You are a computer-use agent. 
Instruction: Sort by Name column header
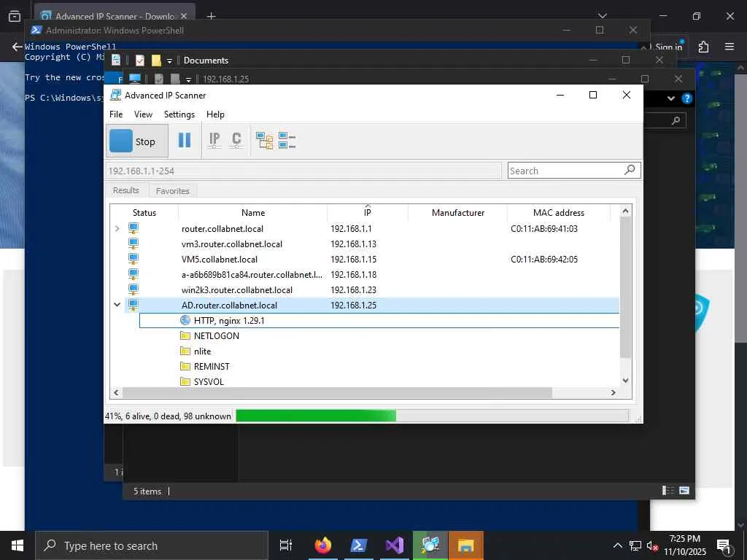tap(253, 213)
